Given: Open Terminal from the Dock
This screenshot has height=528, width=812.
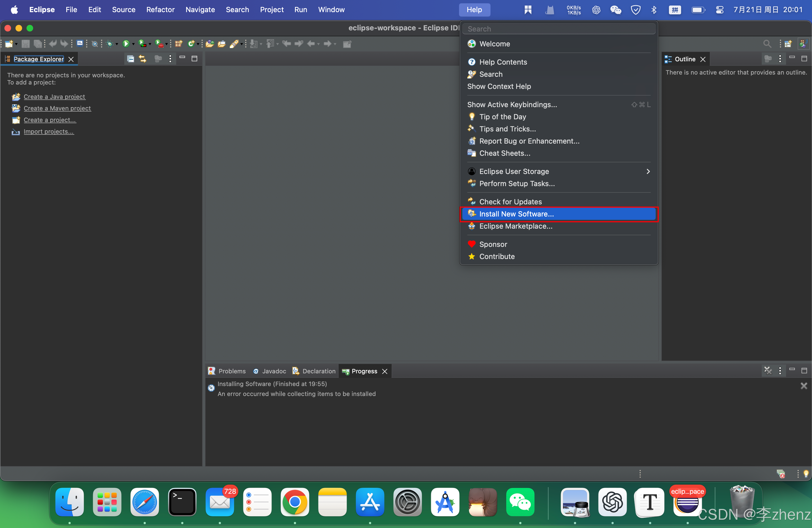Looking at the screenshot, I should [x=182, y=502].
